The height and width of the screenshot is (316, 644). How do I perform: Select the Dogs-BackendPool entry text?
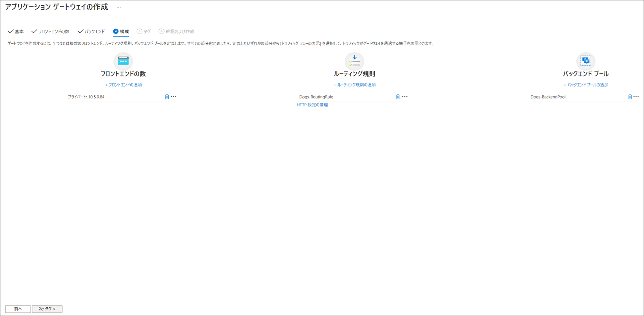coord(548,97)
